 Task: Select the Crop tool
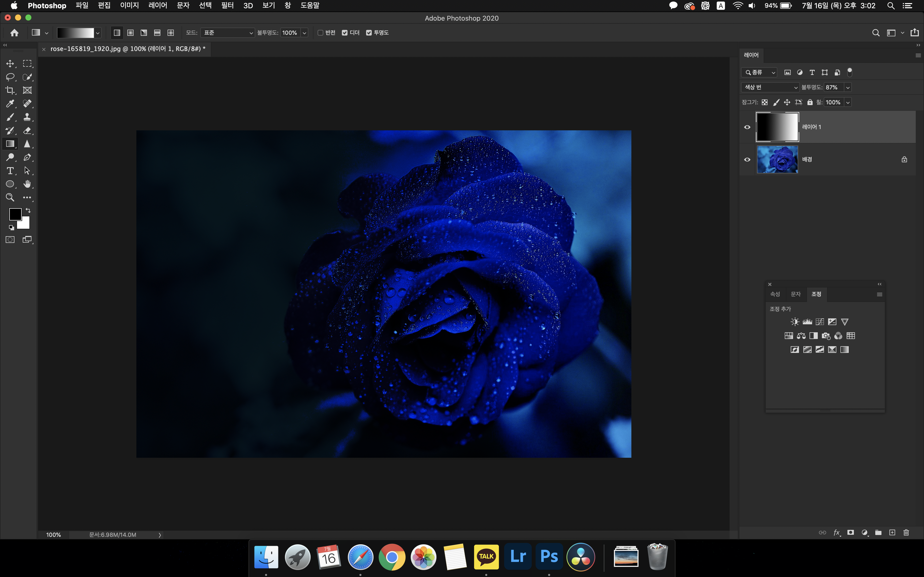point(10,90)
